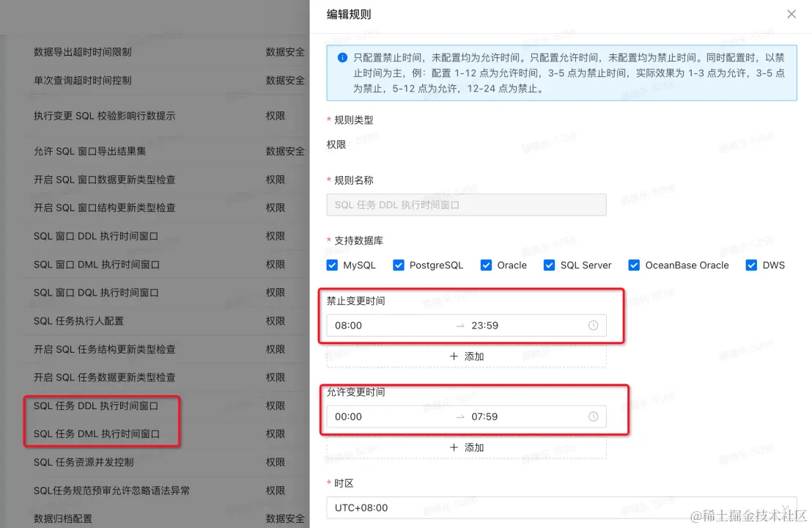Viewport: 812px width, 528px height.
Task: Select SQL 任务 DML 执行时间窗口 row
Action: pyautogui.click(x=166, y=434)
